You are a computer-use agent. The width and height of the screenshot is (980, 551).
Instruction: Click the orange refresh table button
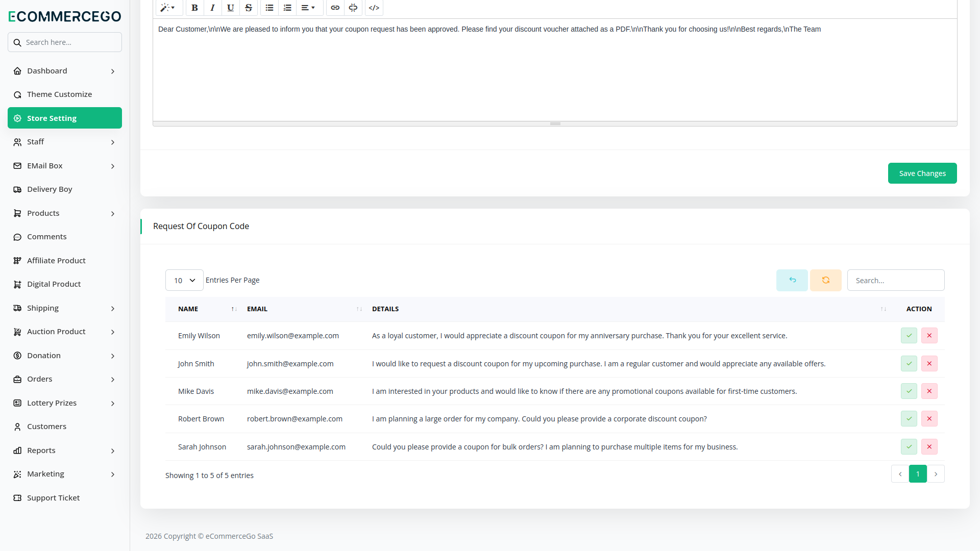pyautogui.click(x=826, y=280)
